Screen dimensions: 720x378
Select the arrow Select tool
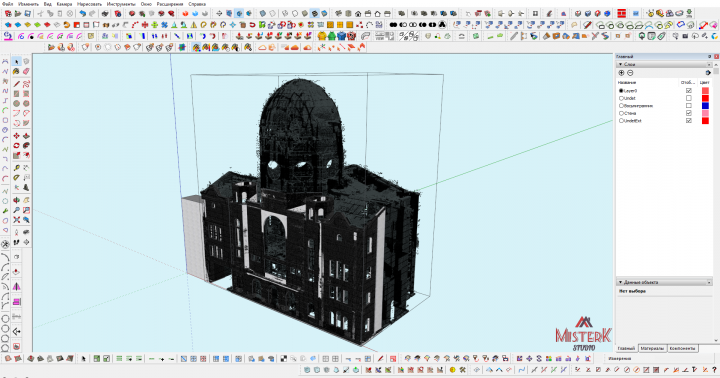(x=17, y=62)
